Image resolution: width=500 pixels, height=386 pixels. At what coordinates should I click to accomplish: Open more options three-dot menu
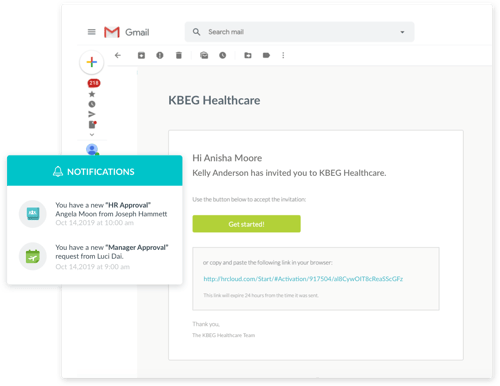[283, 55]
